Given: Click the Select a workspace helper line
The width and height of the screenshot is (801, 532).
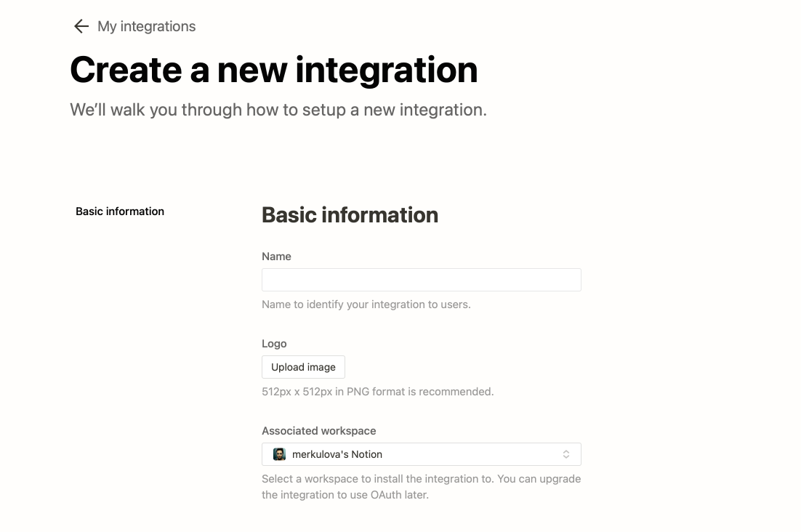Looking at the screenshot, I should click(422, 479).
